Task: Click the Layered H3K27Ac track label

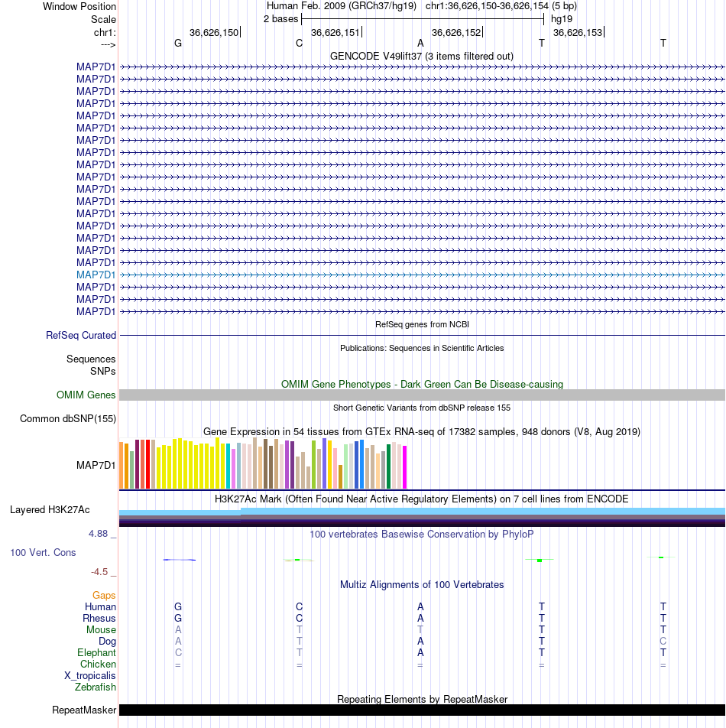Action: click(x=50, y=510)
